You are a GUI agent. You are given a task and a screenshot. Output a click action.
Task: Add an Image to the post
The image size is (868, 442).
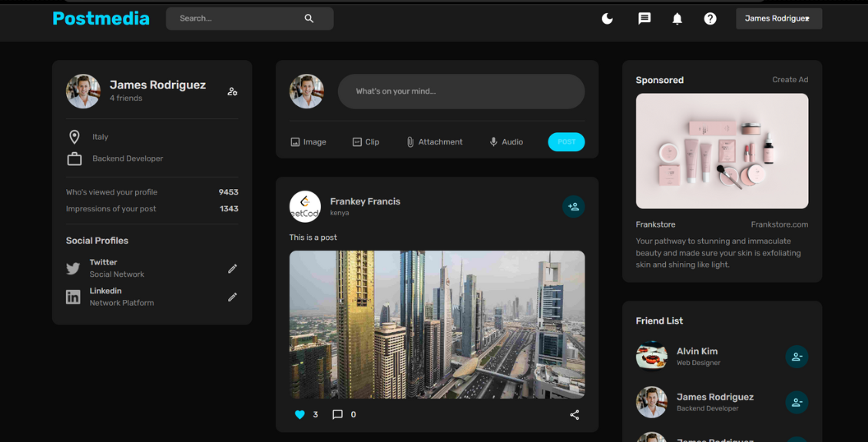(308, 142)
